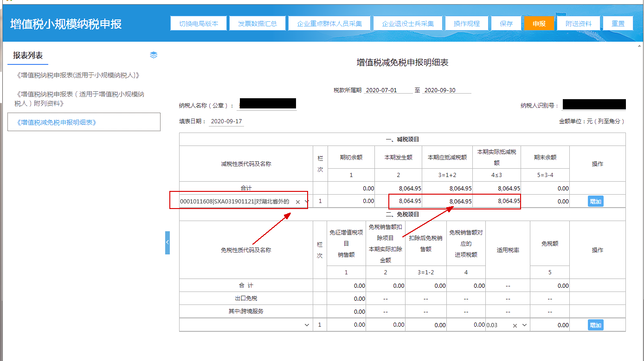Click 合计 本期发生额 total in 减税项目
644x361 pixels.
pos(399,189)
